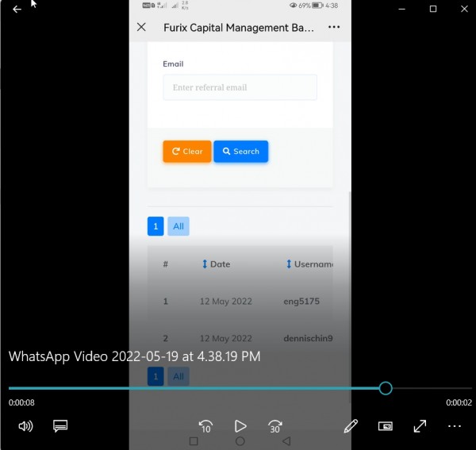
Task: Select All pagination above the table
Action: point(178,226)
